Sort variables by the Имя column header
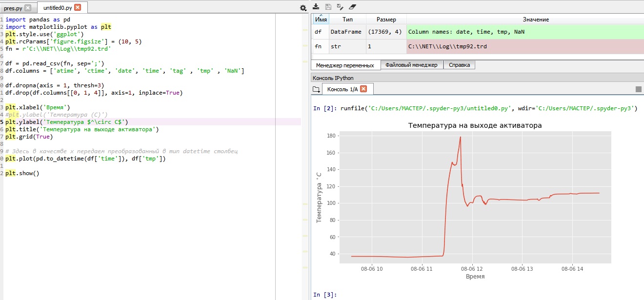 (x=321, y=19)
